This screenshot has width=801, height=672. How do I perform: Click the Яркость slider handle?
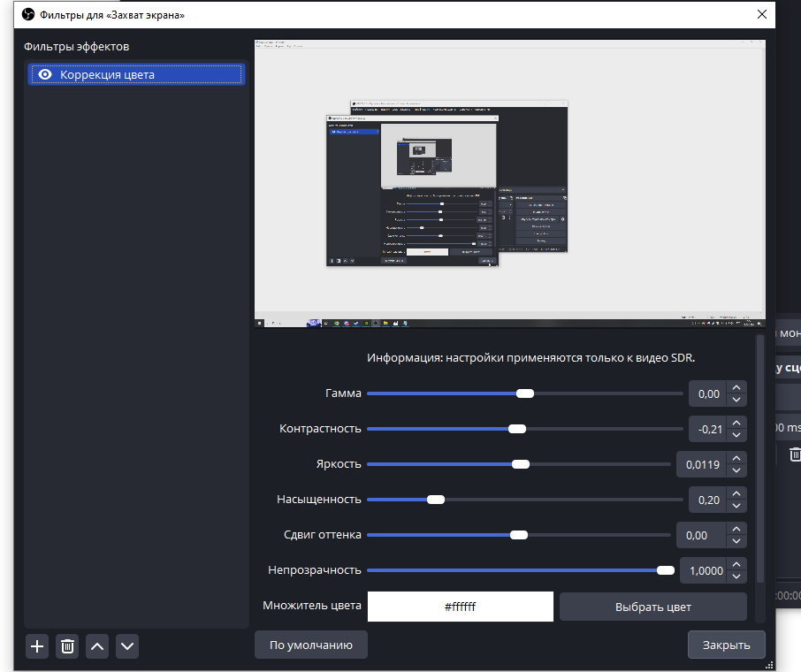click(521, 464)
